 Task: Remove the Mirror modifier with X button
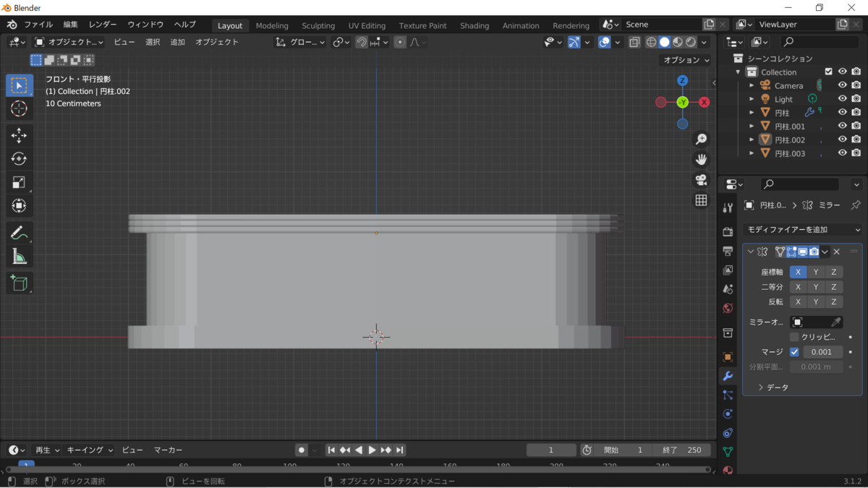pos(836,252)
